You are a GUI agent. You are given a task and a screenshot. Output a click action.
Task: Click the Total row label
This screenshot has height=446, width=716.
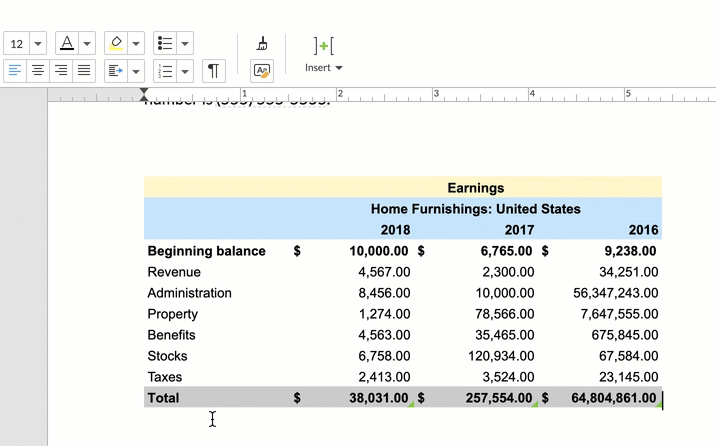click(x=163, y=398)
